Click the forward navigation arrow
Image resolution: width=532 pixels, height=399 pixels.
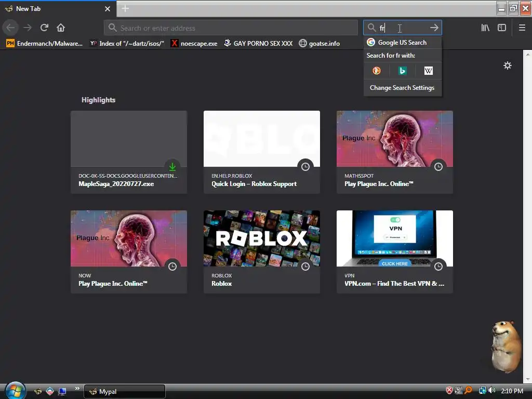[x=28, y=28]
